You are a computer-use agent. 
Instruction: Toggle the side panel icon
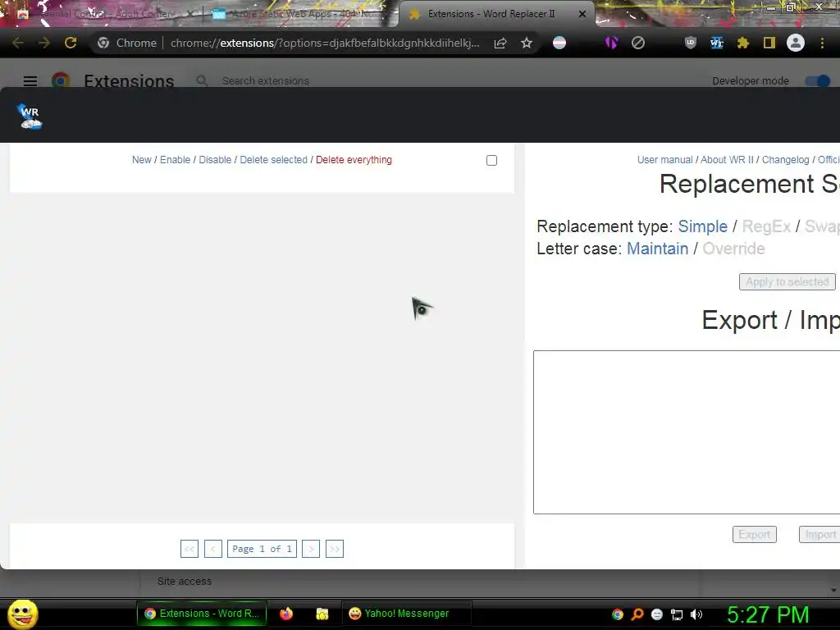(769, 43)
